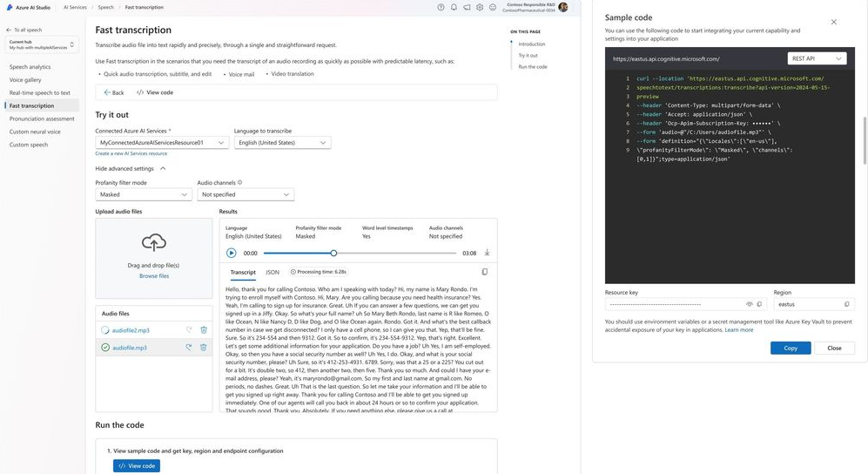Open Audio channels dropdown
Screen dimensions: 868x474
[x=246, y=194]
